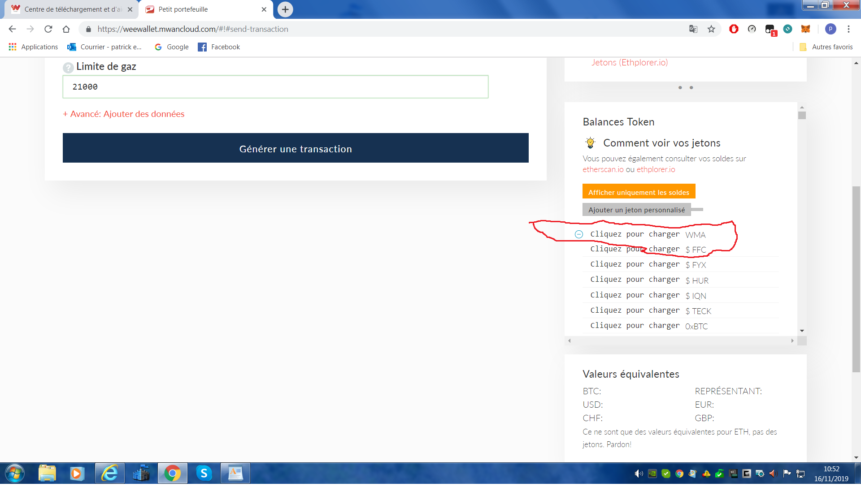
Task: Open the MetaMask fox extension
Action: coord(806,29)
